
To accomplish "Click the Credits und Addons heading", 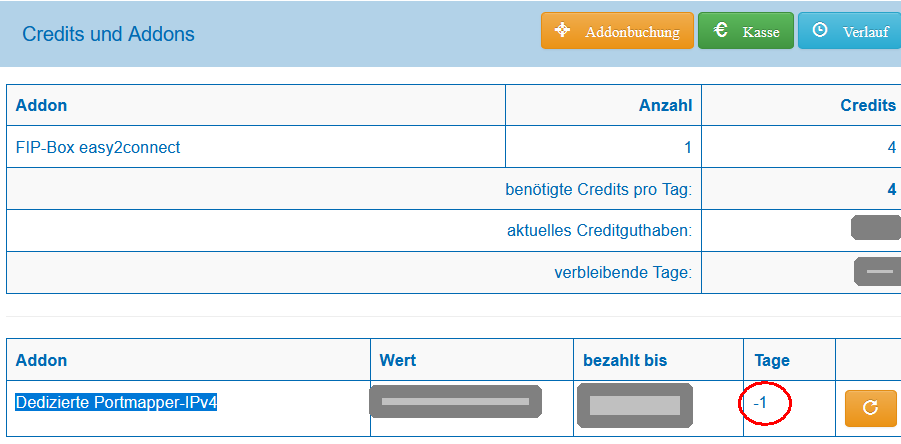I will 108,34.
